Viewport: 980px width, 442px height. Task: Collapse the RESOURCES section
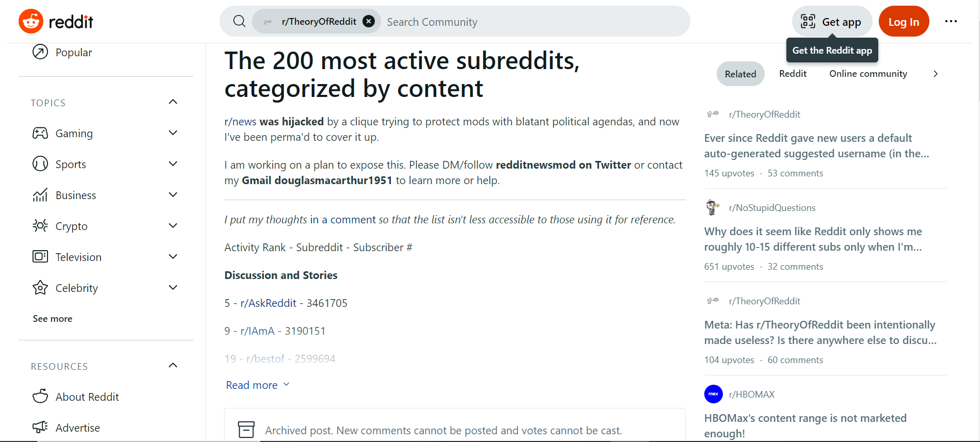173,365
